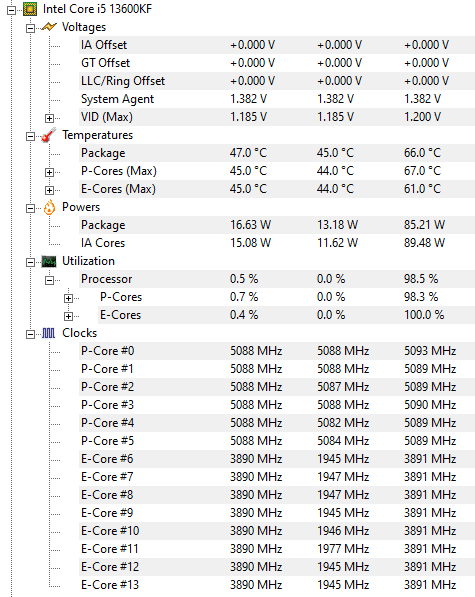Expand the E-Cores utilization entry
This screenshot has height=597, width=475.
tap(68, 316)
